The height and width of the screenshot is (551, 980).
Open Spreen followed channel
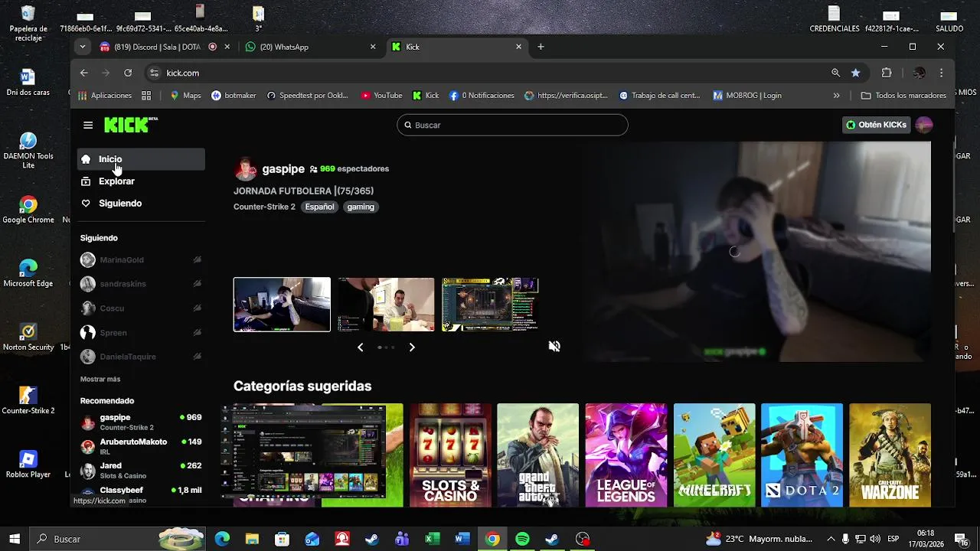click(x=141, y=333)
